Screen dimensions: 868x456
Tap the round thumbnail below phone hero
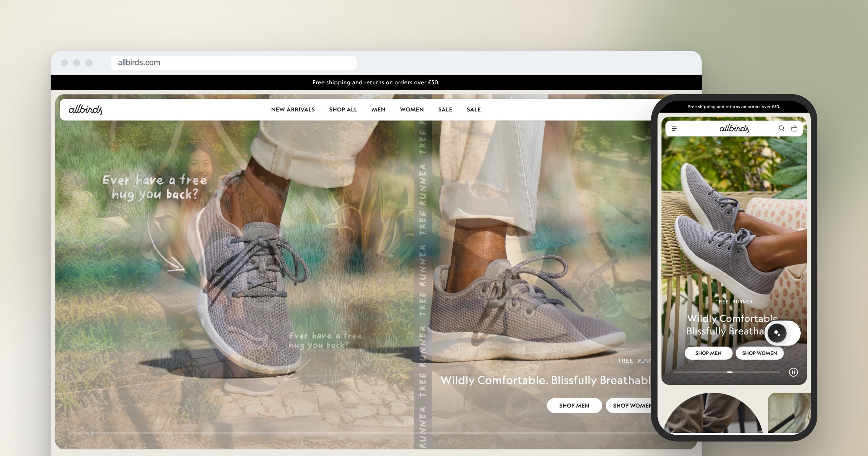click(712, 413)
